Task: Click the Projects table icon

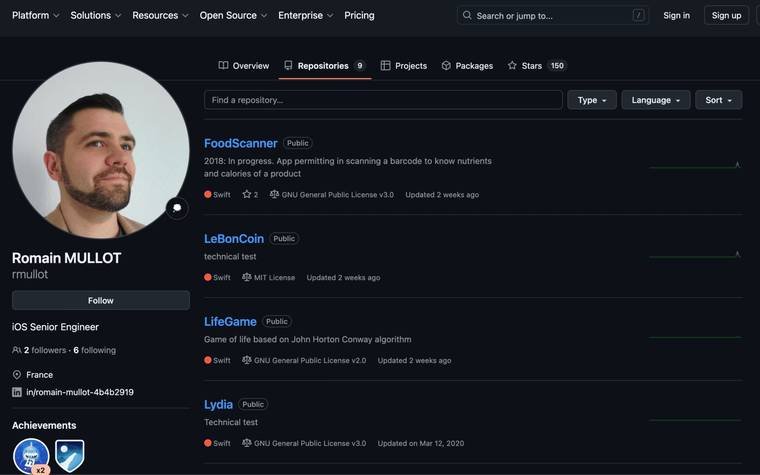Action: point(385,65)
